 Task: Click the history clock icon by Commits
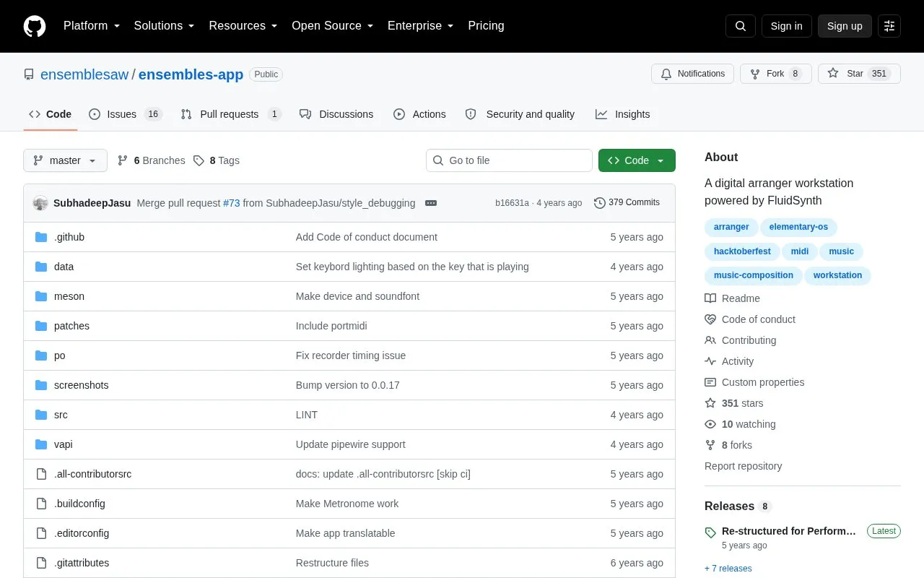click(600, 203)
